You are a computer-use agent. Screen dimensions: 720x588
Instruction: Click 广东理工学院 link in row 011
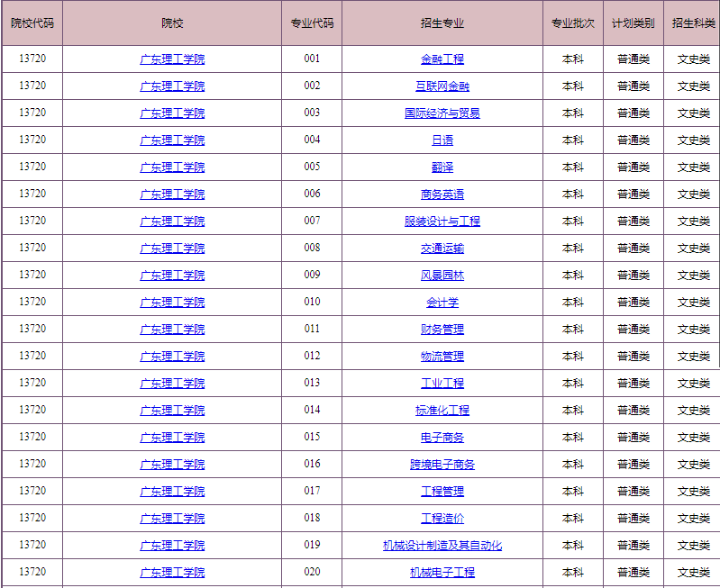point(172,330)
